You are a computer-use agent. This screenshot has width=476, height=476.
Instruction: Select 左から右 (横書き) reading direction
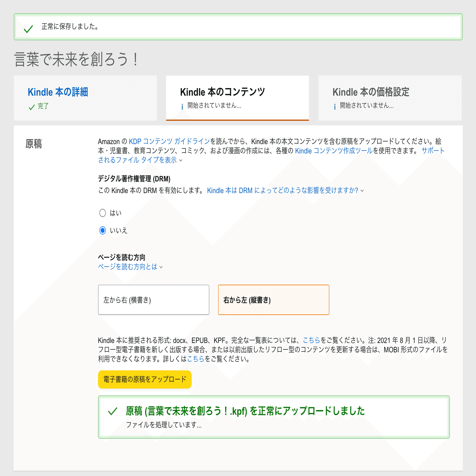(x=154, y=300)
